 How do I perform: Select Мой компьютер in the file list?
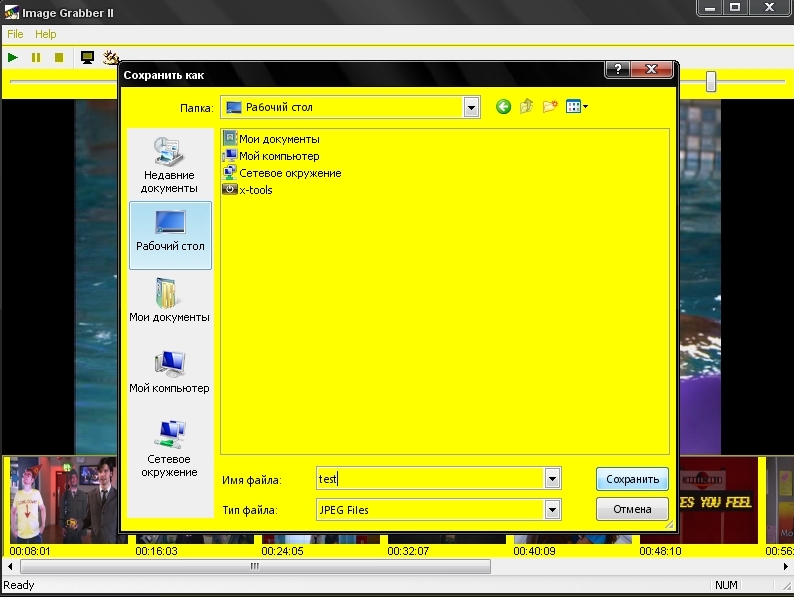(271, 156)
